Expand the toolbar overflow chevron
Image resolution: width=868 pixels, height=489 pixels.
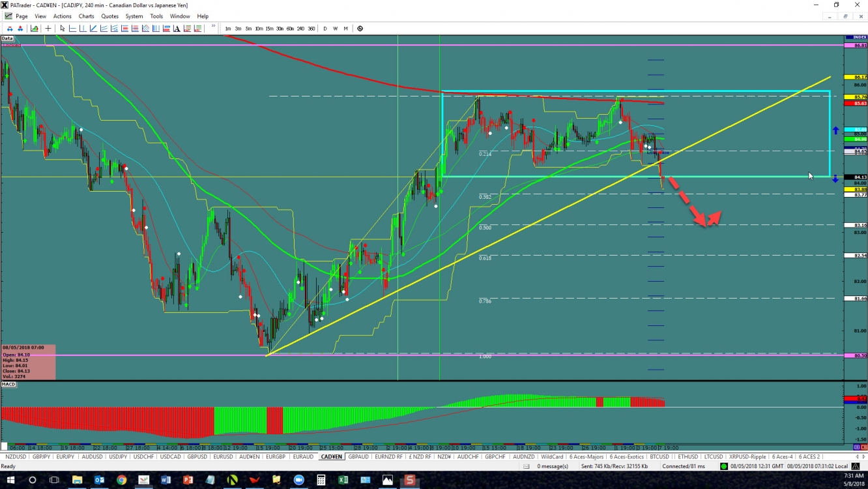213,26
